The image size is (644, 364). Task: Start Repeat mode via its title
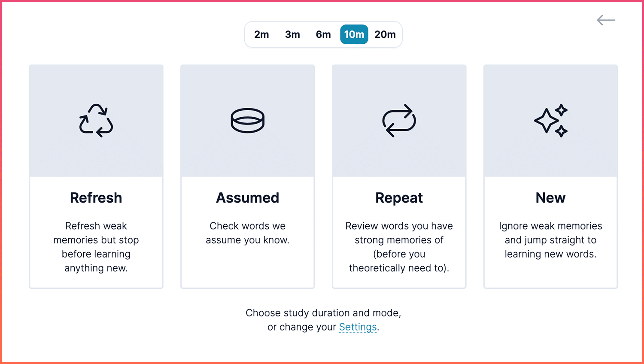pyautogui.click(x=399, y=198)
